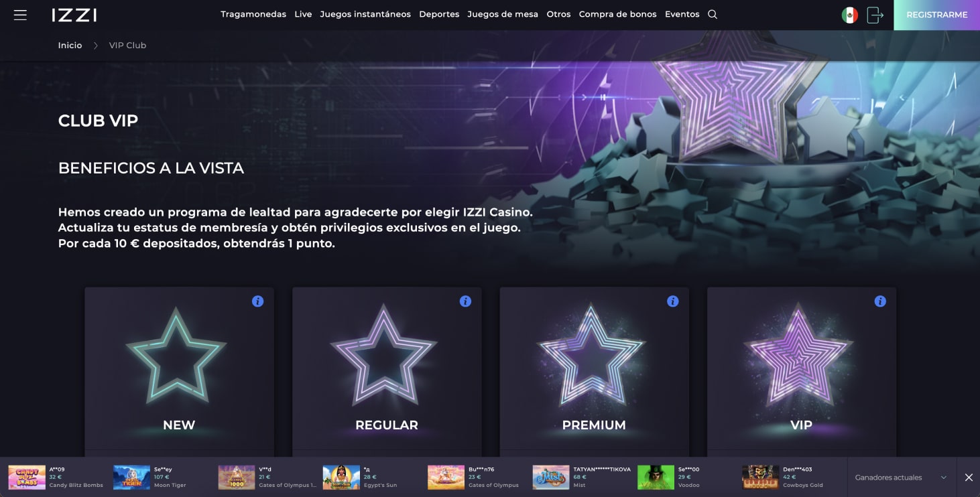This screenshot has height=497, width=980.
Task: Expand the Ganadores actuales dropdown
Action: tap(901, 478)
